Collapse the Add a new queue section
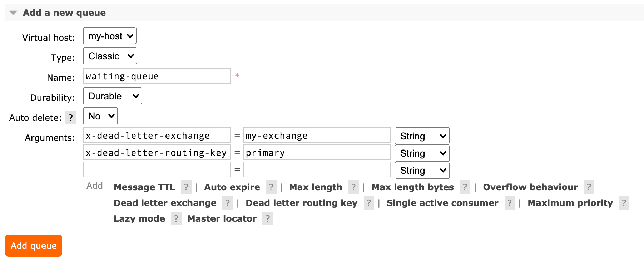The width and height of the screenshot is (644, 266). pyautogui.click(x=13, y=13)
